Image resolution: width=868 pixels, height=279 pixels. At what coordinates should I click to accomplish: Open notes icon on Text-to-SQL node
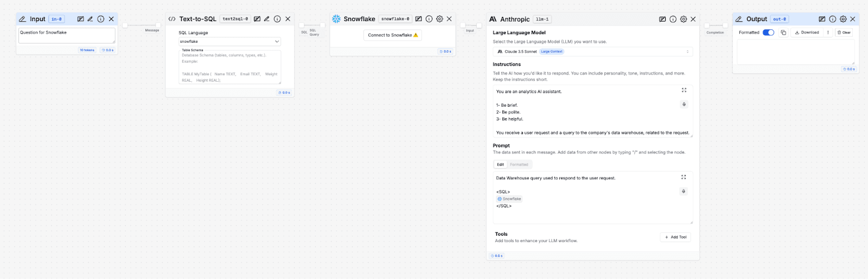point(257,19)
